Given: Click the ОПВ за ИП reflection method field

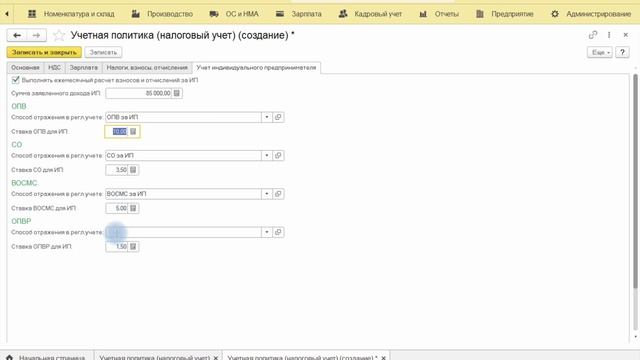Looking at the screenshot, I should [x=183, y=117].
